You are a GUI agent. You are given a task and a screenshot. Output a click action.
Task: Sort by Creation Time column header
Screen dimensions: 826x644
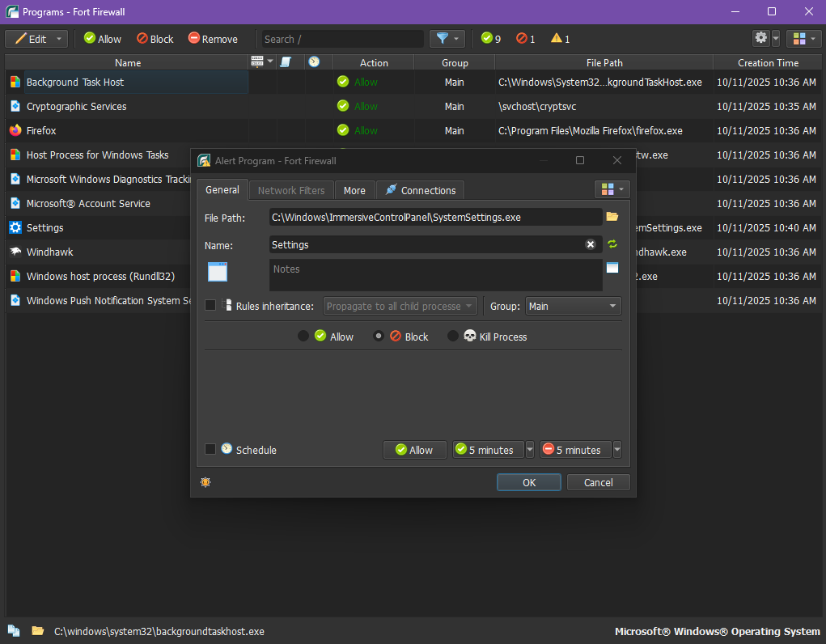pyautogui.click(x=768, y=63)
